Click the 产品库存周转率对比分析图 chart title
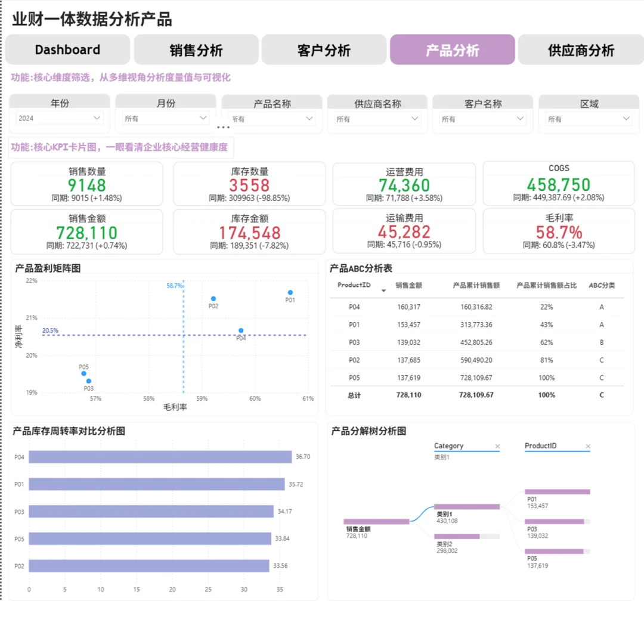Image resolution: width=644 pixels, height=644 pixels. pos(69,431)
